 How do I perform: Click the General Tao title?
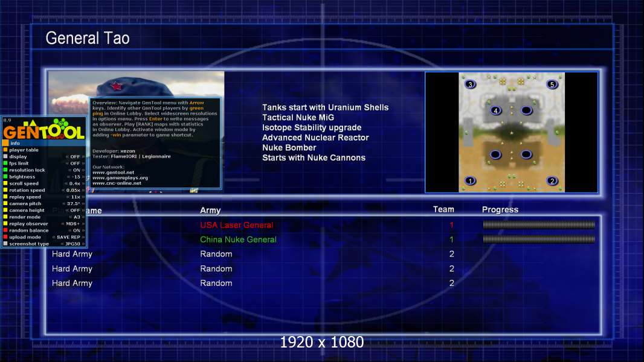click(88, 38)
